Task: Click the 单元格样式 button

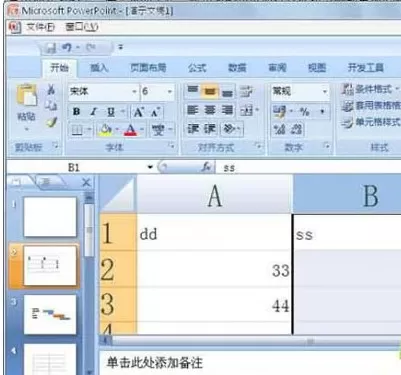Action: pos(371,122)
